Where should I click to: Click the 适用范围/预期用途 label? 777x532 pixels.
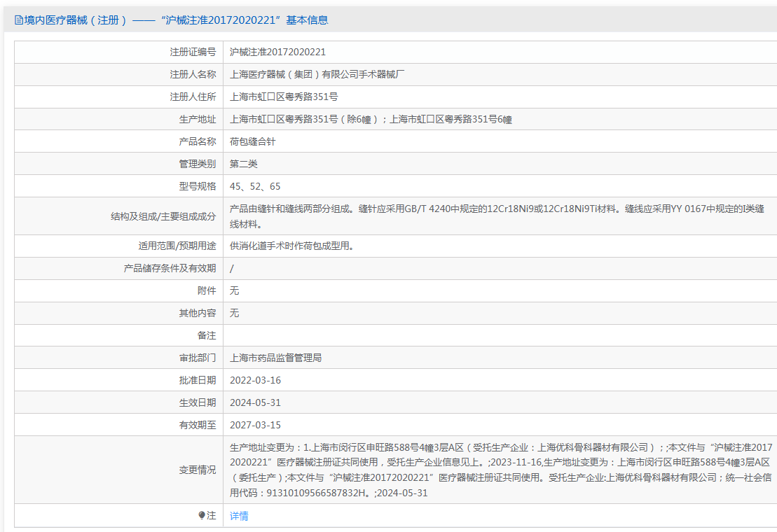click(177, 246)
